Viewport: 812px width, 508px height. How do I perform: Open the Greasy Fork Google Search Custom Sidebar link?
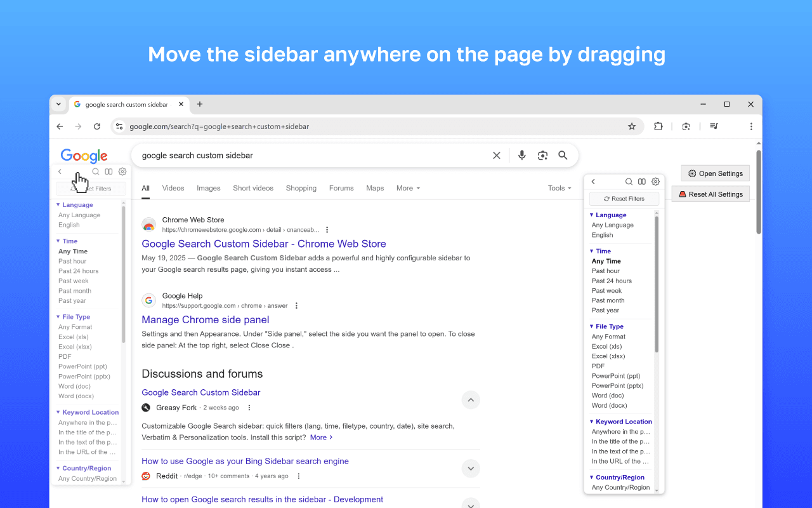click(x=201, y=392)
